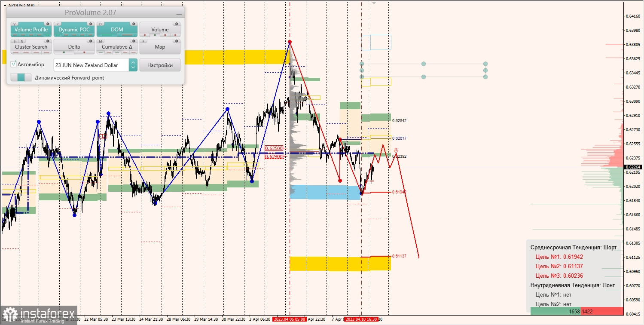Screen dimensions: 644x325
Task: Click the 2023.04.10 16:30 date label
Action: point(361,319)
